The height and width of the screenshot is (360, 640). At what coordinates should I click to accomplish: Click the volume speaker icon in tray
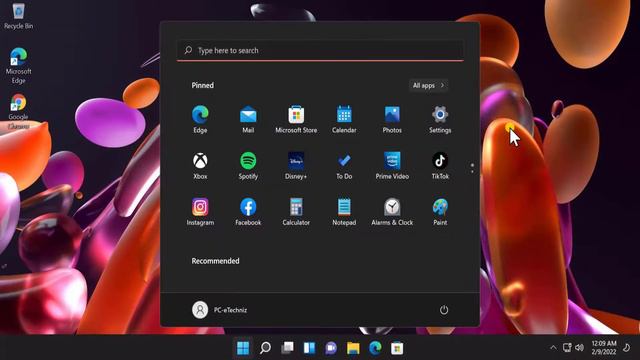579,348
